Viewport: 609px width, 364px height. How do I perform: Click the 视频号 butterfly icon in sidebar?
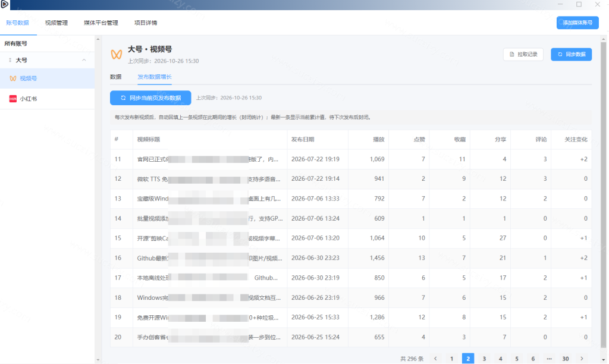coord(13,79)
